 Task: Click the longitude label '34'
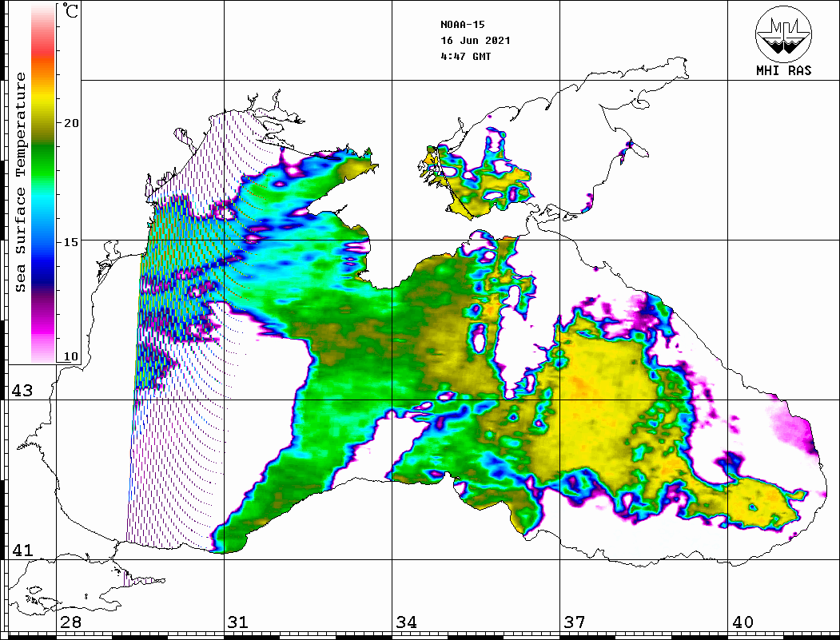pyautogui.click(x=407, y=622)
